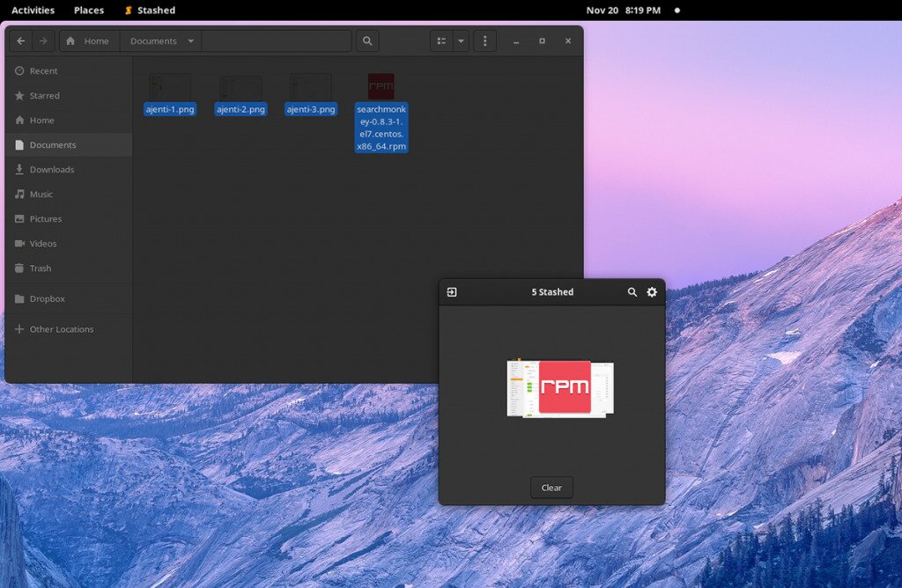902x588 pixels.
Task: Activate the search icon in the file manager toolbar
Action: pyautogui.click(x=367, y=40)
